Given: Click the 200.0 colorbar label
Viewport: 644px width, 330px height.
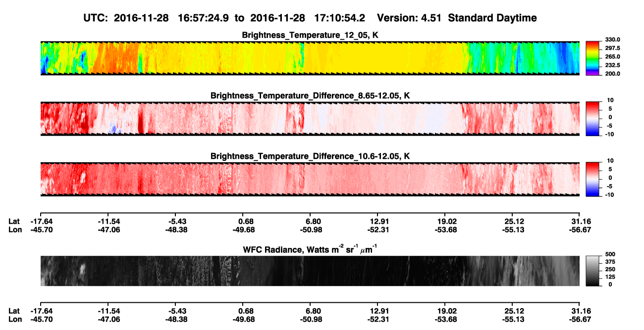Looking at the screenshot, I should point(612,73).
